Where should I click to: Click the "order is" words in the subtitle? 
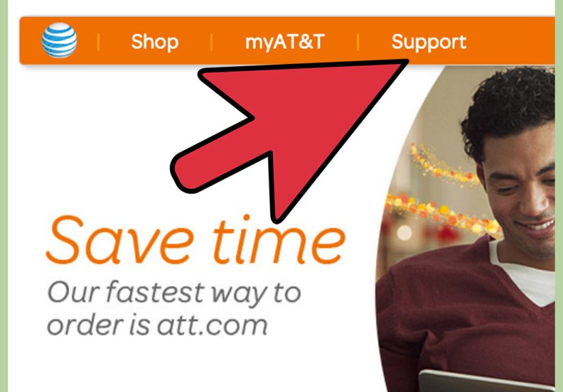click(98, 325)
